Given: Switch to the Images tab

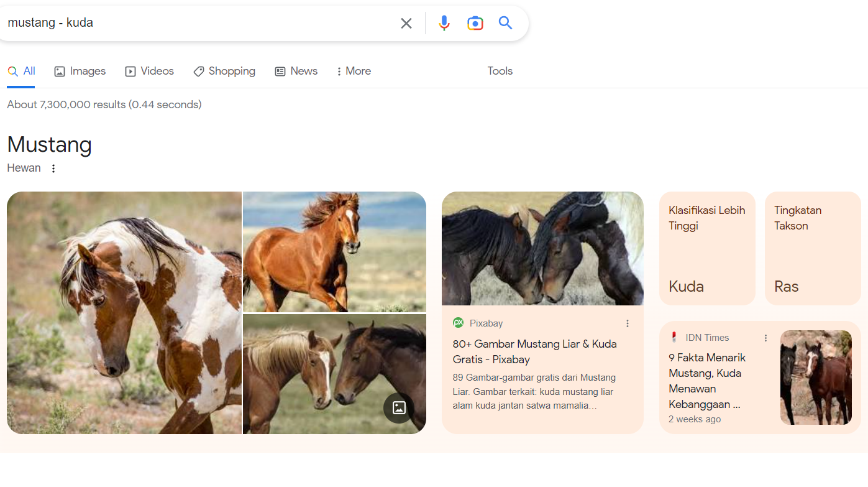Looking at the screenshot, I should [80, 71].
